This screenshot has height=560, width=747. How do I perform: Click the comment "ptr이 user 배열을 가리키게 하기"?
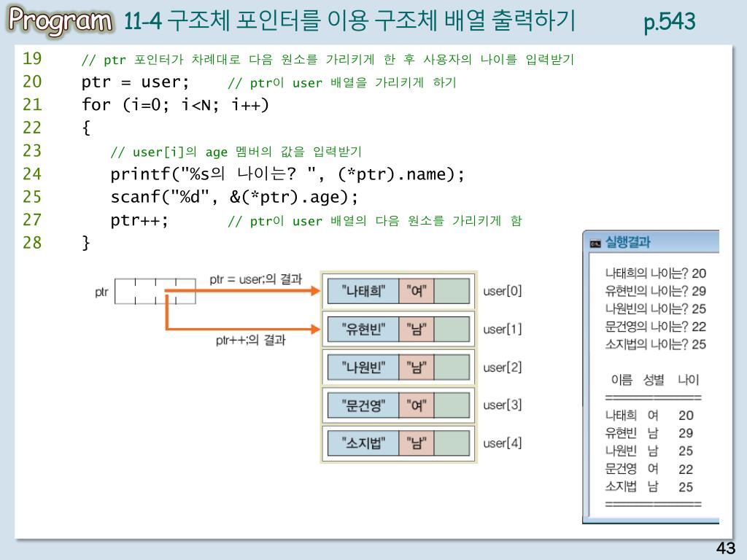pyautogui.click(x=342, y=83)
